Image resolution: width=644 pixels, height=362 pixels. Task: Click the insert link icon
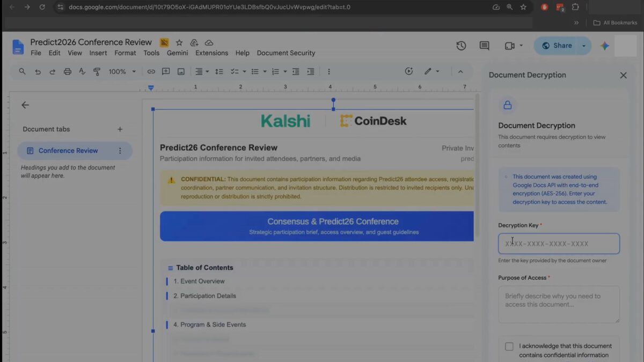[151, 71]
